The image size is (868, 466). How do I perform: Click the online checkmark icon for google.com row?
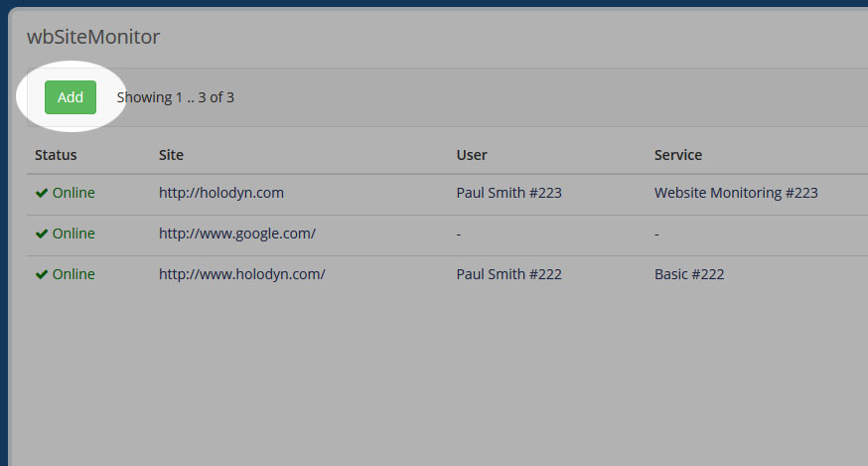tap(42, 233)
